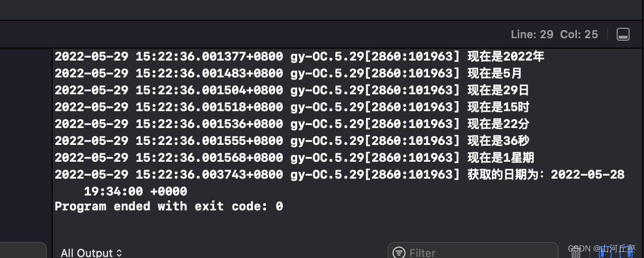Click the 获取的日期为: 2022-05-28 text
The height and width of the screenshot is (258, 644).
coord(546,175)
